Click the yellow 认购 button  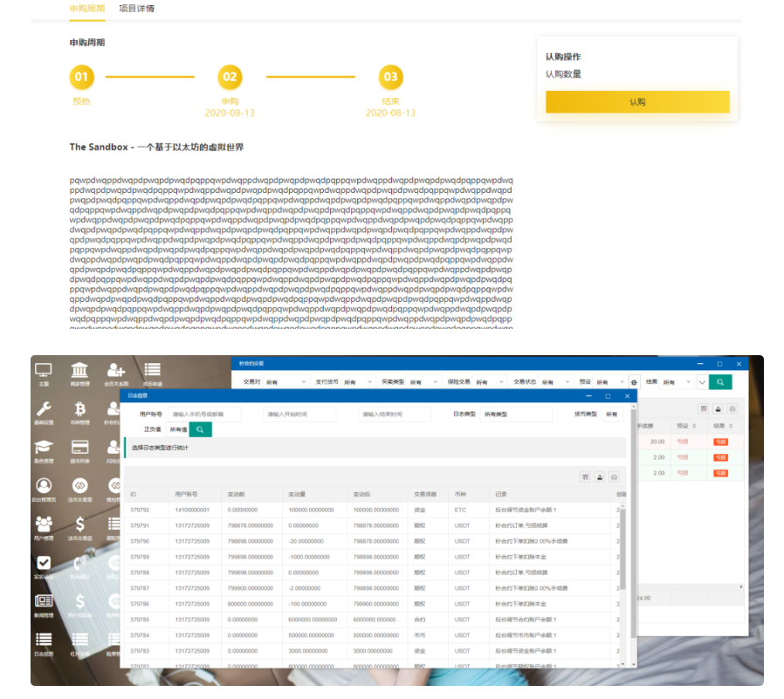637,102
